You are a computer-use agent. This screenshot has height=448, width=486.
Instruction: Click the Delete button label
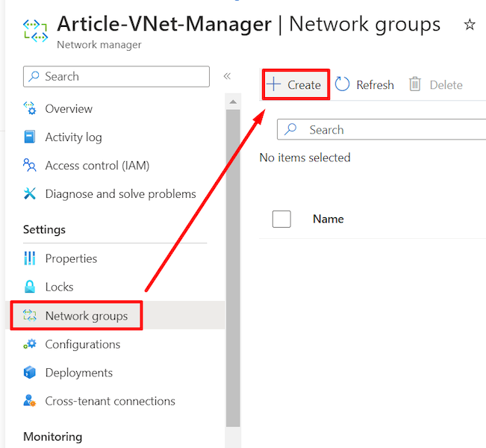[446, 84]
